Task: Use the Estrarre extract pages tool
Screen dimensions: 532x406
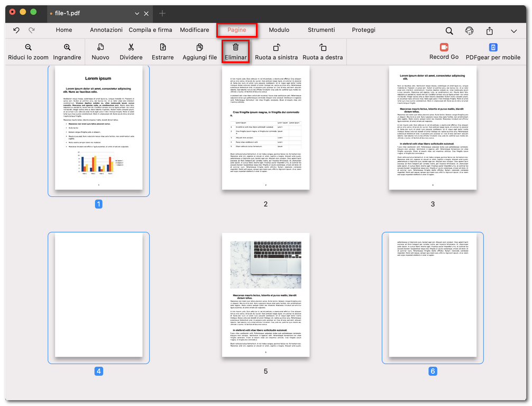Action: point(162,52)
